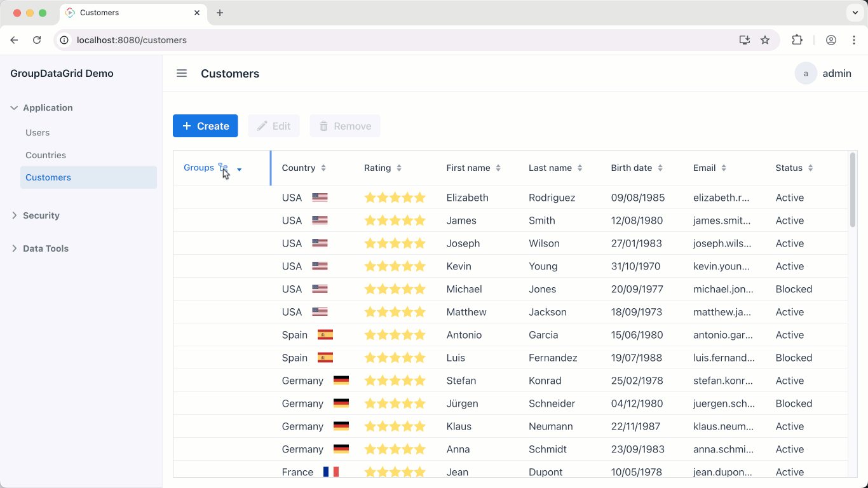Reload the page
This screenshot has width=868, height=488.
37,40
